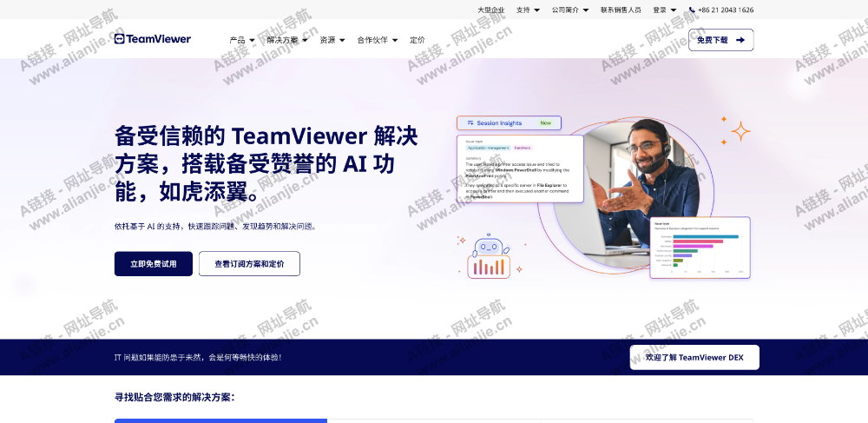The image size is (868, 423).
Task: Open the 产品 dropdown menu
Action: (242, 40)
